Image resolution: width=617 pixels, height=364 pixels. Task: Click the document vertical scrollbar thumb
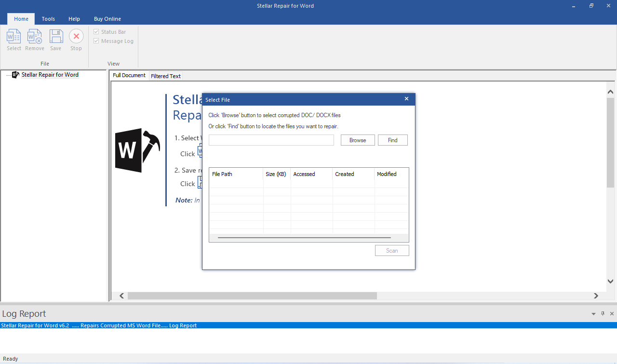[611, 142]
